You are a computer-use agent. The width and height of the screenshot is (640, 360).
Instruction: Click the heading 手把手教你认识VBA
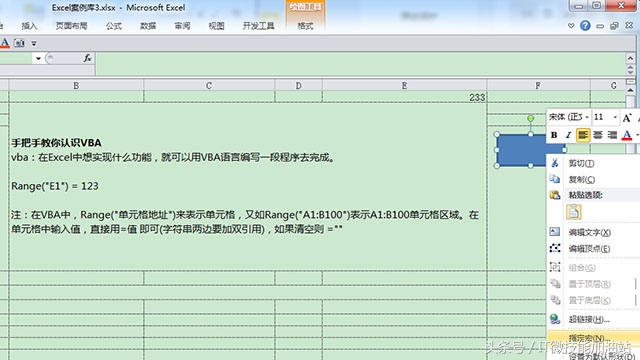[56, 143]
